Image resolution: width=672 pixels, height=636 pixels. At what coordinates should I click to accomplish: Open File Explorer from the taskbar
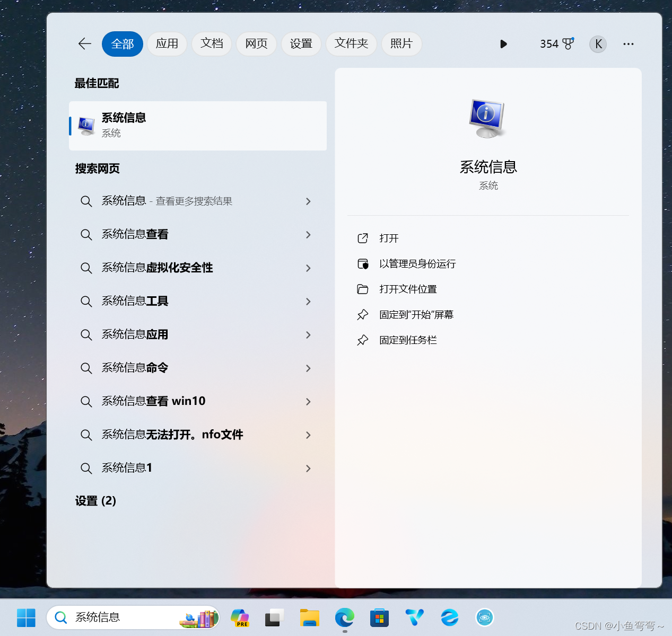(309, 617)
